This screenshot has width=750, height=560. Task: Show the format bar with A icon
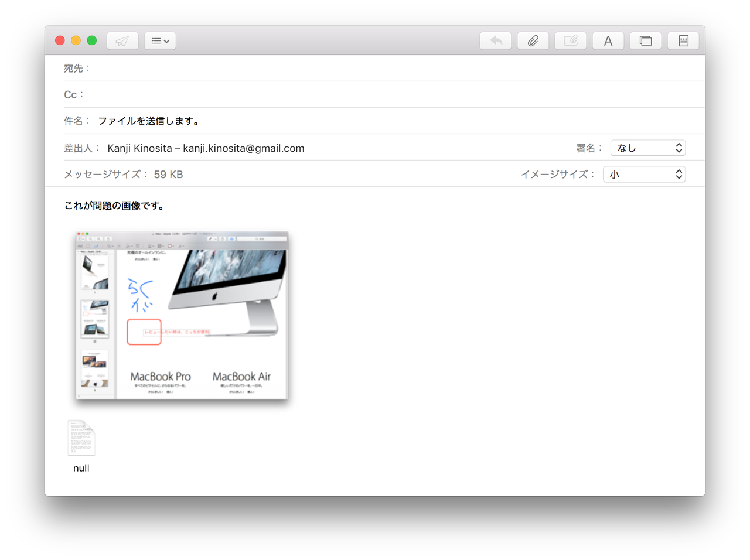608,41
